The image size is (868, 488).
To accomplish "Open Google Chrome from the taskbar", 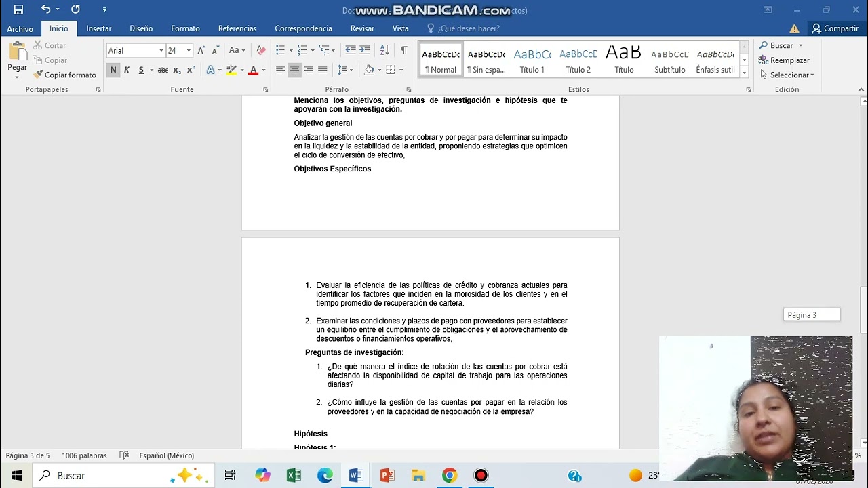I will coord(450,475).
